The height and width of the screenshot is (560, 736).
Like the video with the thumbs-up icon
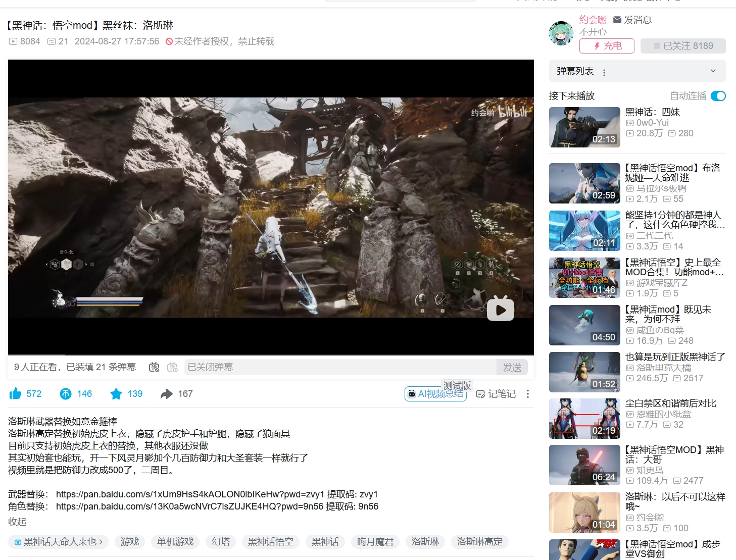(16, 394)
